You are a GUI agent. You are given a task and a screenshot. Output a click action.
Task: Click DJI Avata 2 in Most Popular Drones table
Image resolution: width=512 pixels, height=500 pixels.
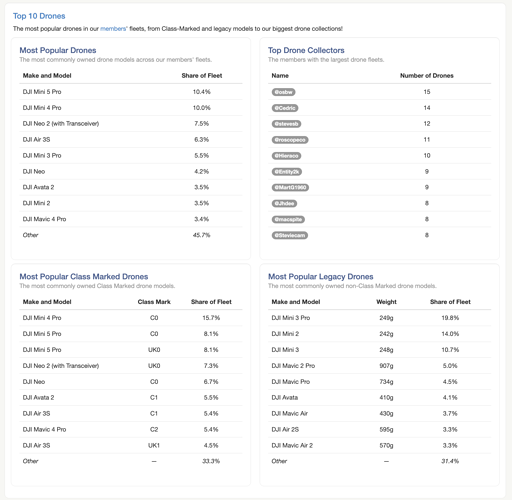(x=38, y=187)
